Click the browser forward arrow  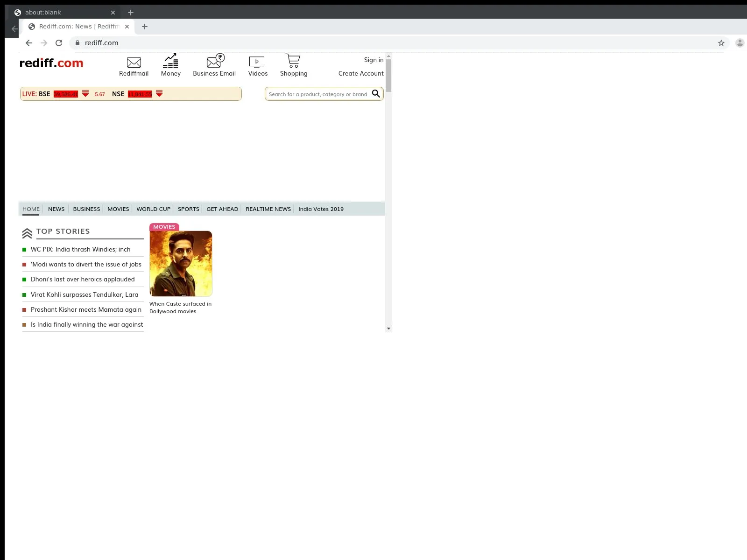(x=44, y=43)
